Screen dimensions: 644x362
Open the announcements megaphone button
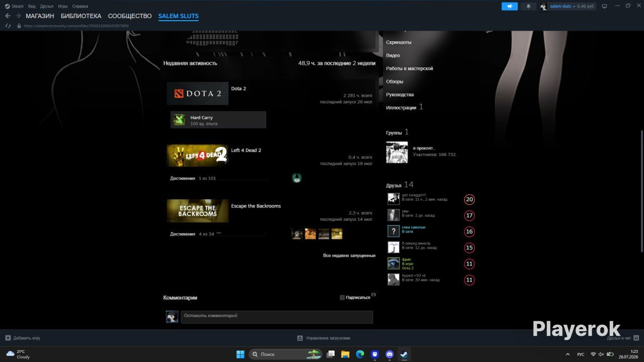510,6
